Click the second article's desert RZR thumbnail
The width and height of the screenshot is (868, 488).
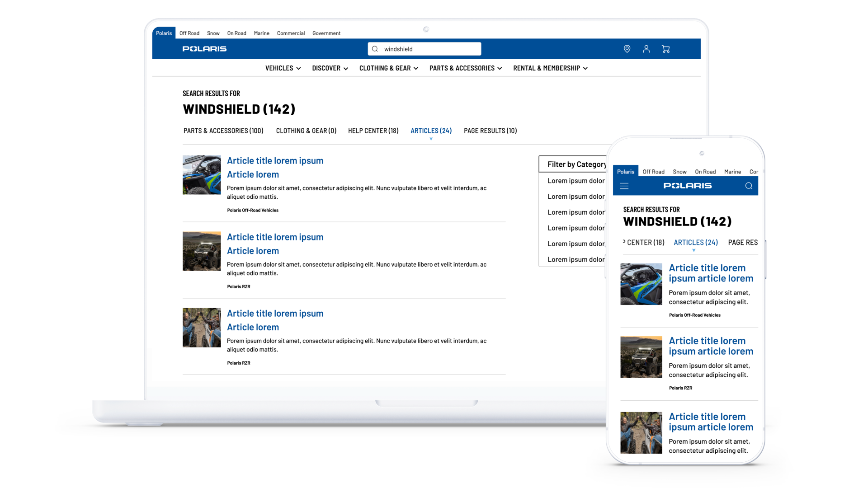pos(202,251)
